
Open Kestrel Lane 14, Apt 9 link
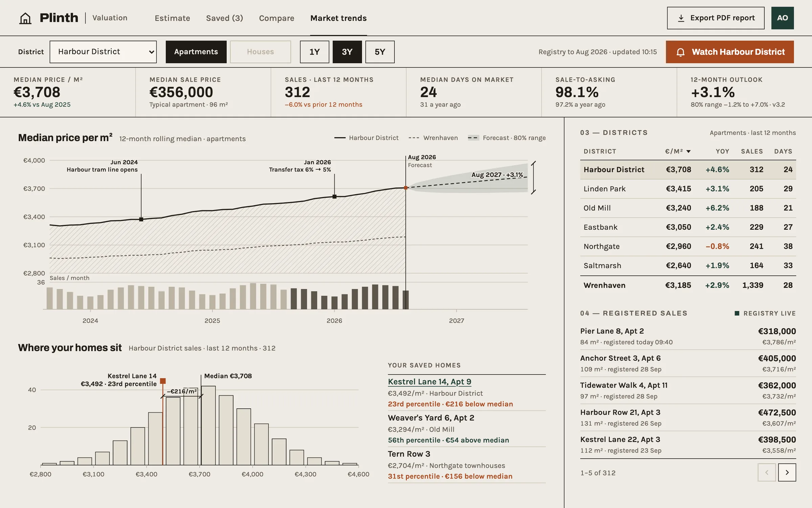429,382
